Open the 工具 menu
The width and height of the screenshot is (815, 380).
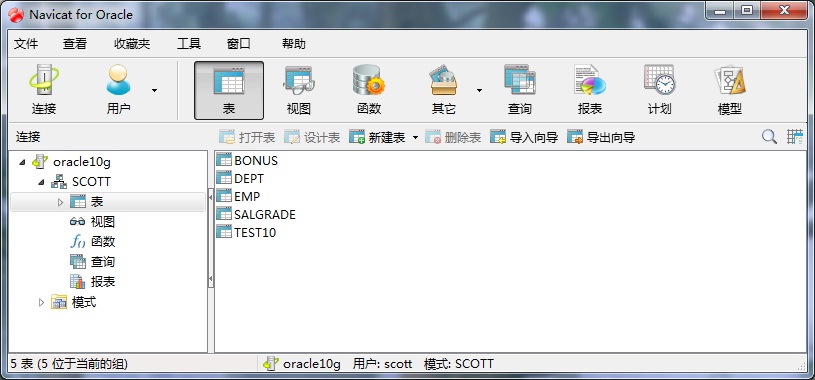point(189,44)
